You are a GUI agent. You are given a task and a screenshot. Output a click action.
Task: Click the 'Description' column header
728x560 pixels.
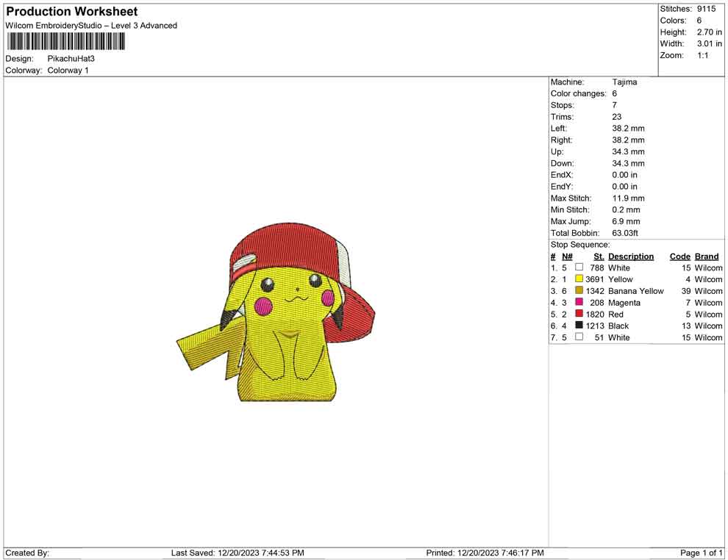pyautogui.click(x=631, y=256)
